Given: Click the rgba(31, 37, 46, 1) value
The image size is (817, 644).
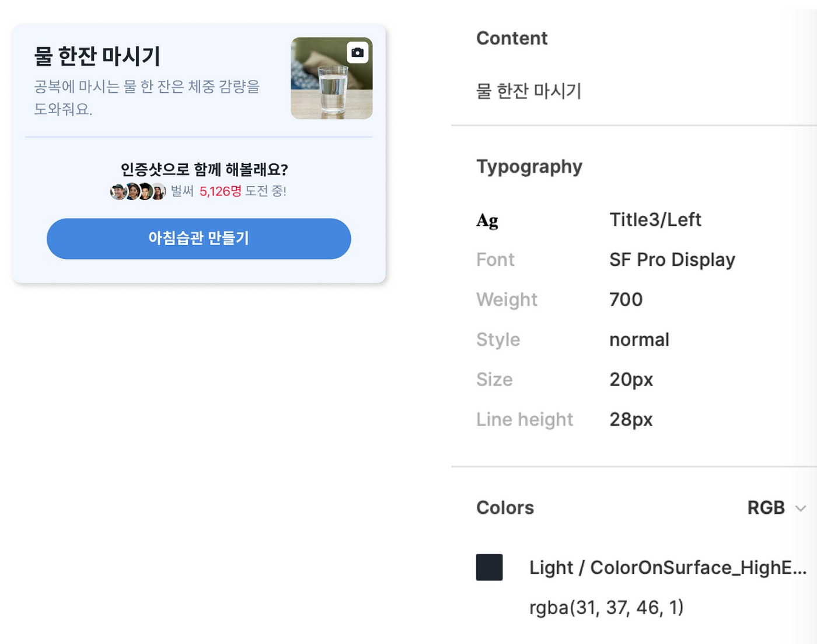Looking at the screenshot, I should 606,607.
